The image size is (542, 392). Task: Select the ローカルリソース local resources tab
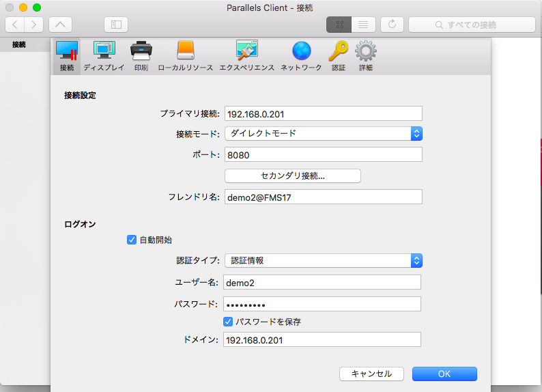[x=185, y=56]
